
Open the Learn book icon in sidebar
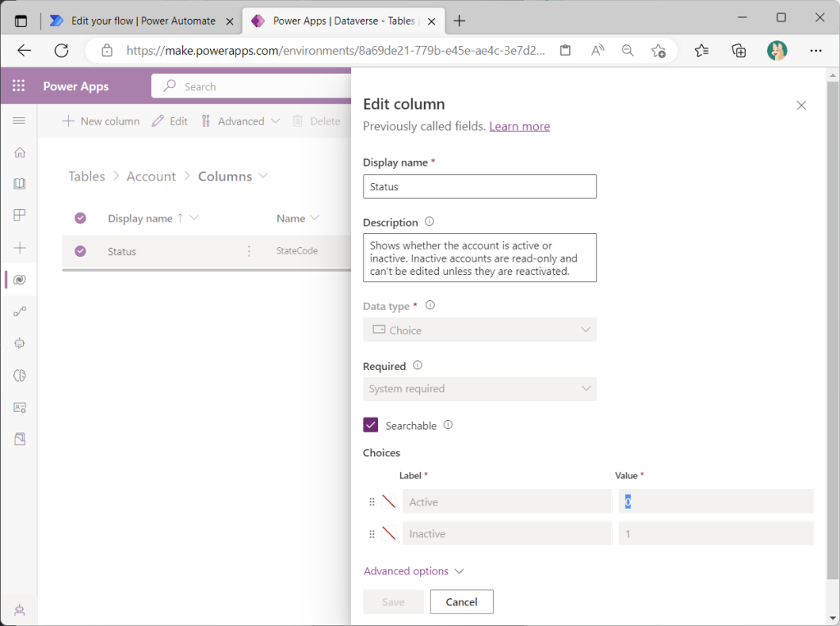click(20, 184)
